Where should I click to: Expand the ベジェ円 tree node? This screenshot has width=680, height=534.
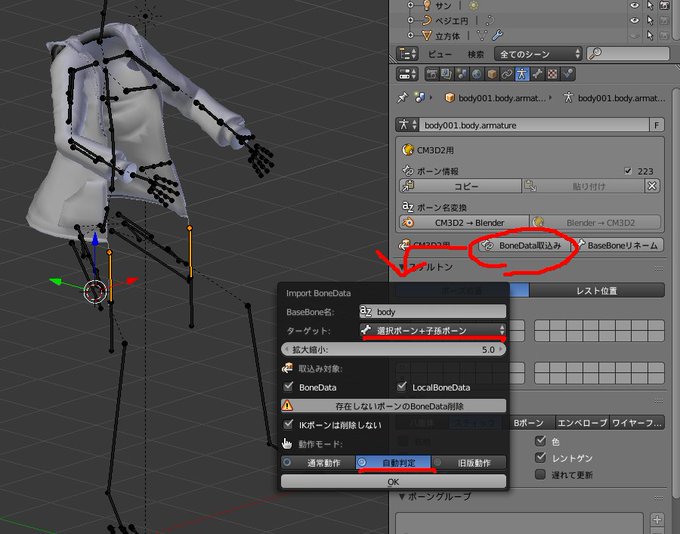pos(410,20)
